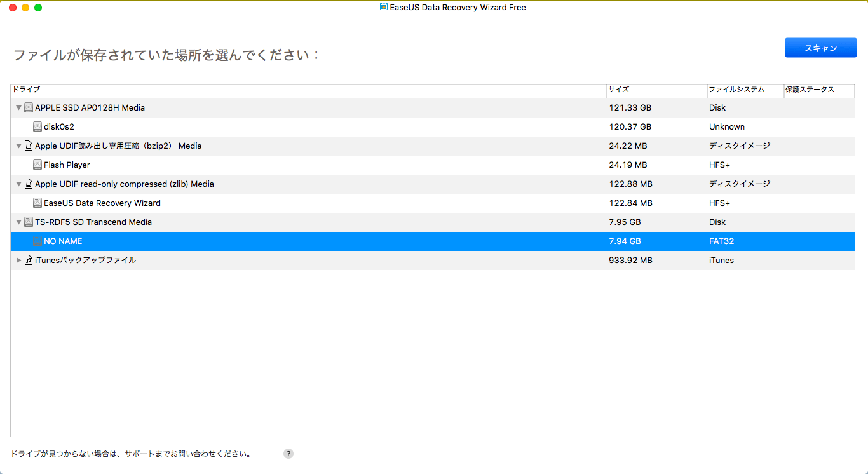This screenshot has height=474, width=868.
Task: Click the APPLE SSD AP0128H Media disk icon
Action: click(x=29, y=108)
